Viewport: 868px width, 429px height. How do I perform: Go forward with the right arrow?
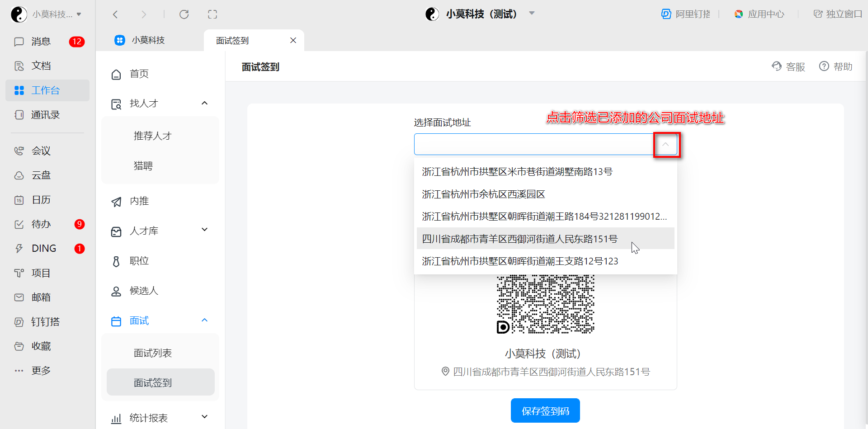[144, 14]
